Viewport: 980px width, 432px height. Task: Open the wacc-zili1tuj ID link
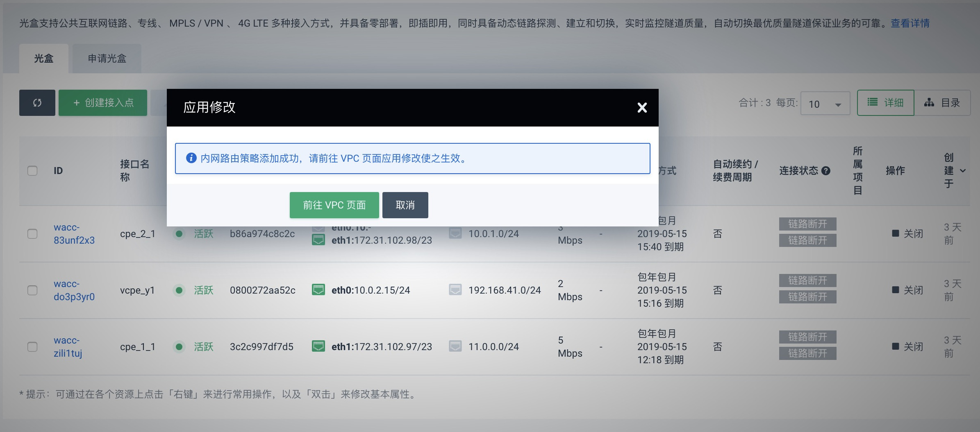[x=68, y=347]
